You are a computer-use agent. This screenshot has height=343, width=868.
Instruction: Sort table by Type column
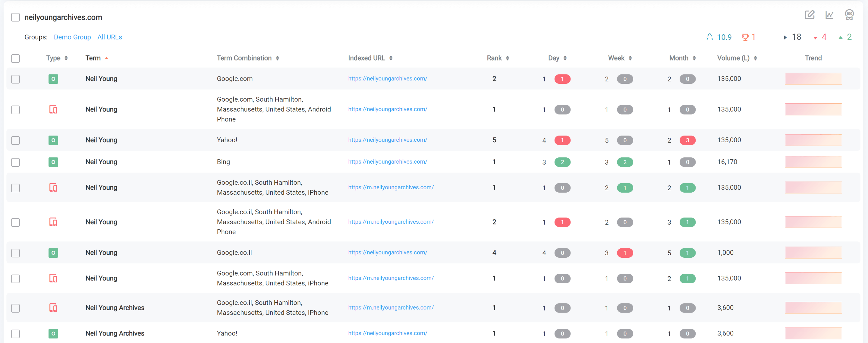[x=57, y=58]
